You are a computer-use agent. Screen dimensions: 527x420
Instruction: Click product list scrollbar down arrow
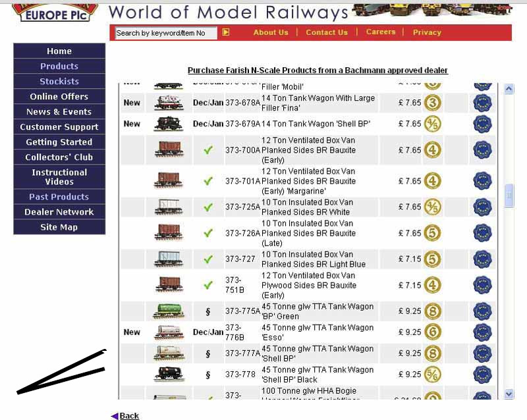pos(509,394)
